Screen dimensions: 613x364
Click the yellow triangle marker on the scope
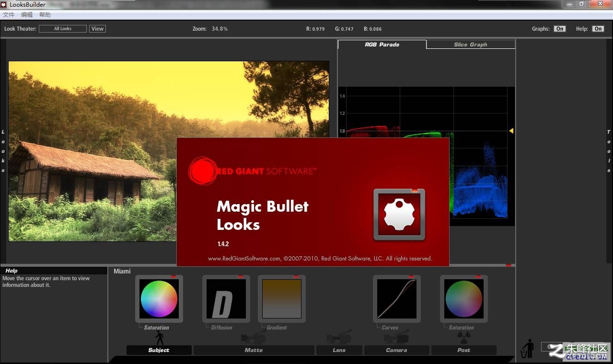pos(511,131)
